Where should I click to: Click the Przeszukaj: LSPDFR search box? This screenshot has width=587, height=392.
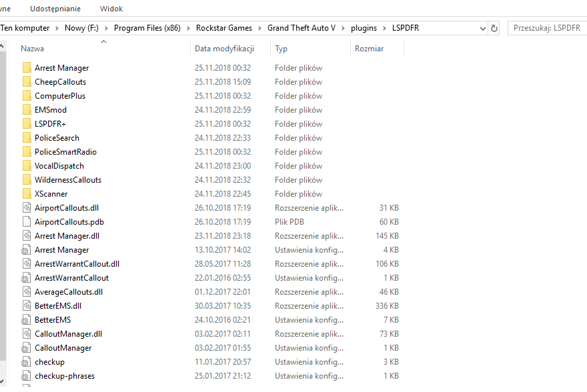click(548, 28)
